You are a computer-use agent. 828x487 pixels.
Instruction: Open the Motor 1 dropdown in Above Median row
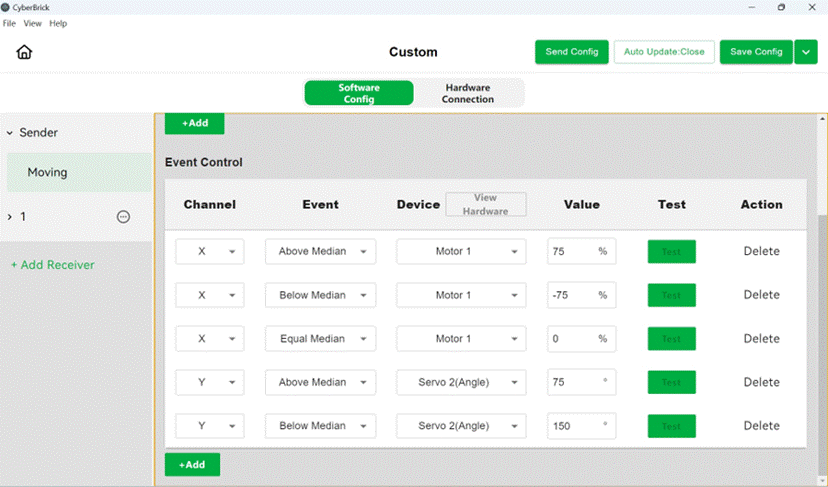[461, 251]
